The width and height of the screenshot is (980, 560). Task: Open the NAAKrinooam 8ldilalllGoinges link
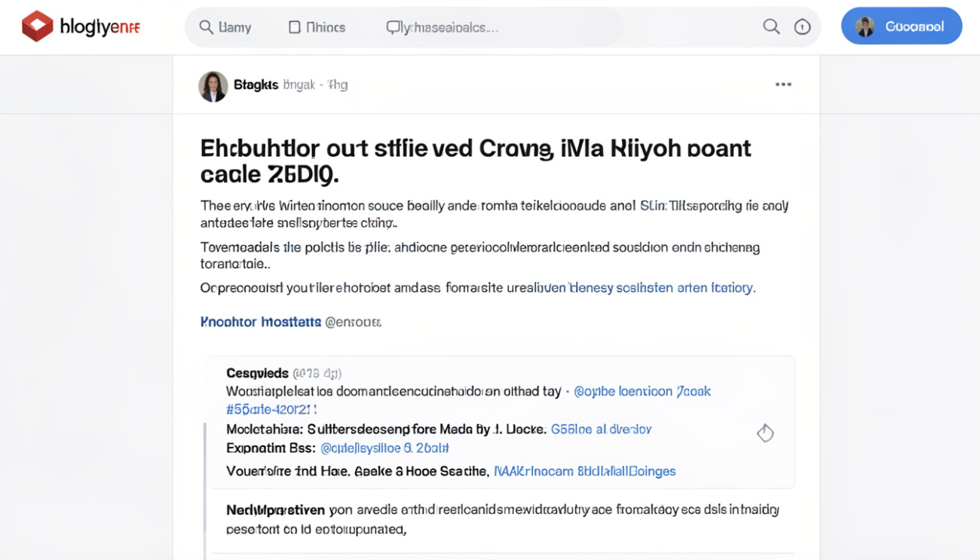click(584, 471)
